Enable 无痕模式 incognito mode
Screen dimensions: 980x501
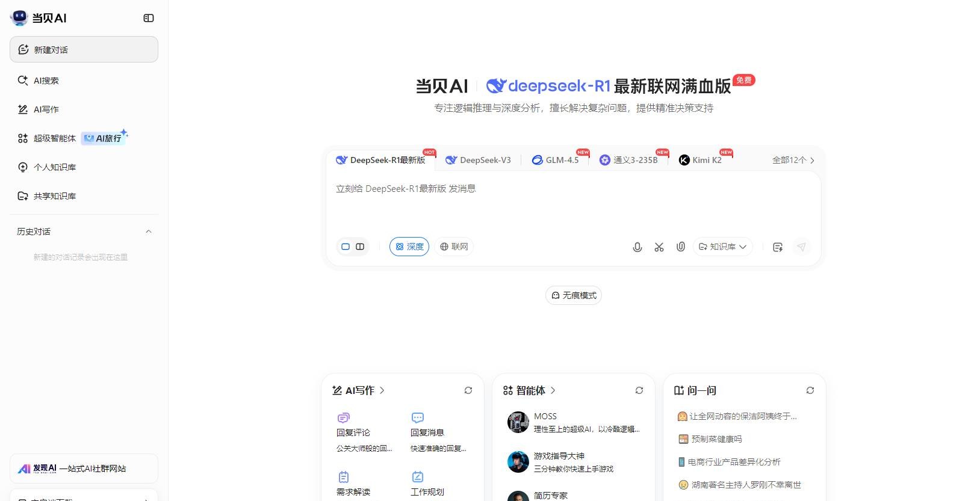[x=574, y=295]
